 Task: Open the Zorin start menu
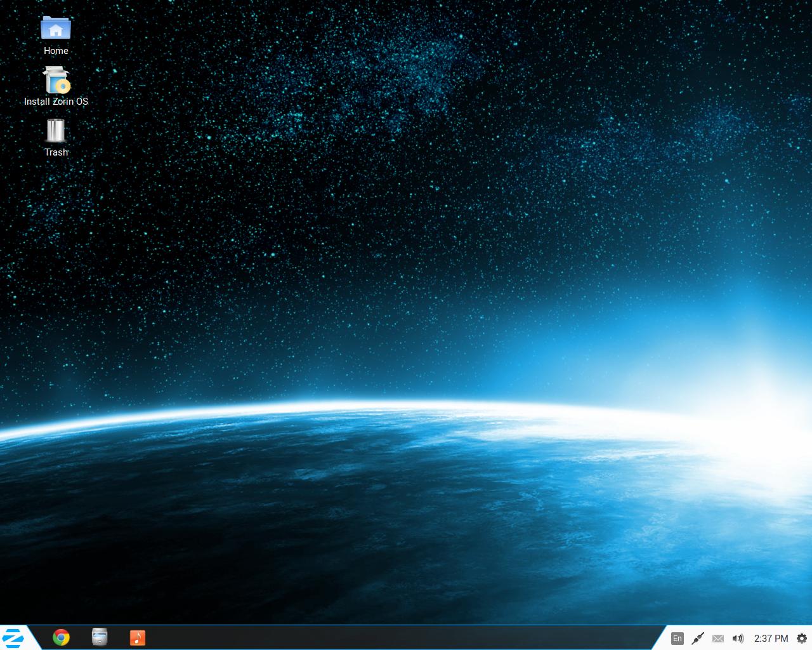(13, 638)
